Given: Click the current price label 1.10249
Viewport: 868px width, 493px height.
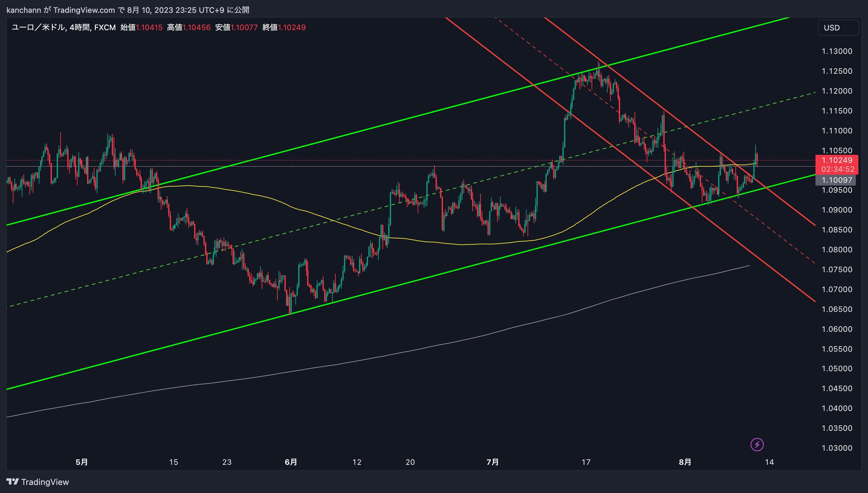Looking at the screenshot, I should point(837,160).
